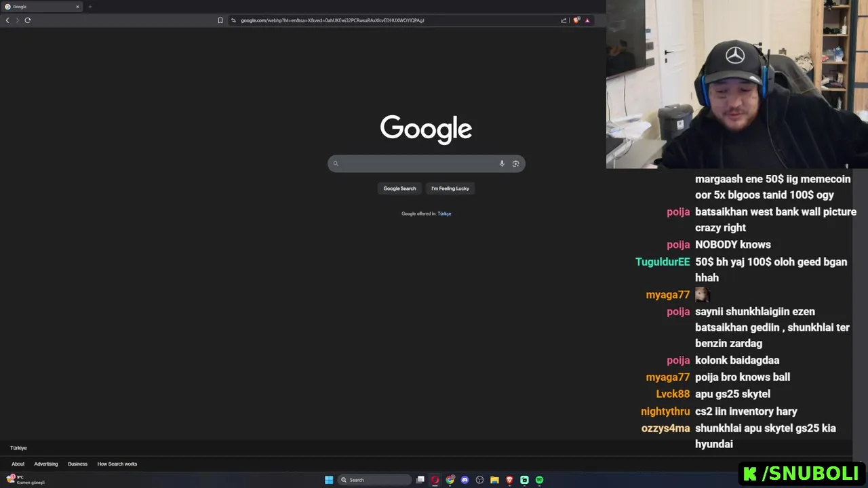868x488 pixels.
Task: Open Brave Rewards triangle icon
Action: (x=587, y=20)
